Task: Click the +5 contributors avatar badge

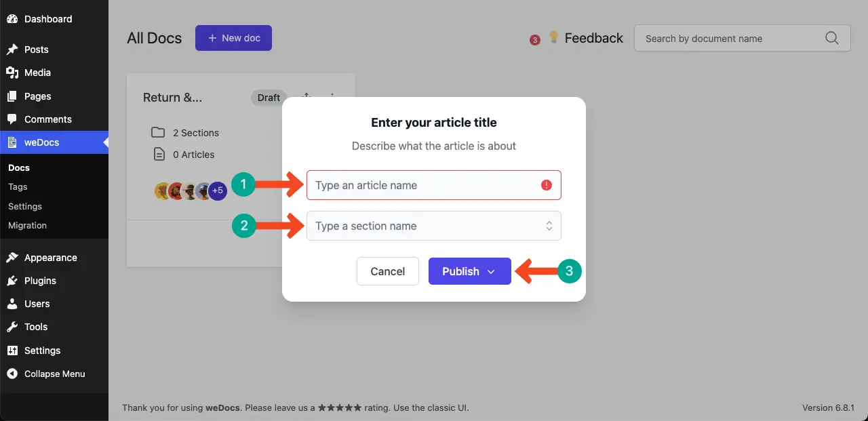Action: pyautogui.click(x=218, y=191)
